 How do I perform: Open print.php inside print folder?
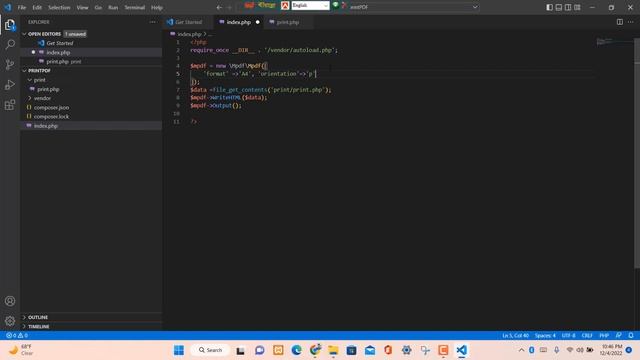tap(91, 89)
